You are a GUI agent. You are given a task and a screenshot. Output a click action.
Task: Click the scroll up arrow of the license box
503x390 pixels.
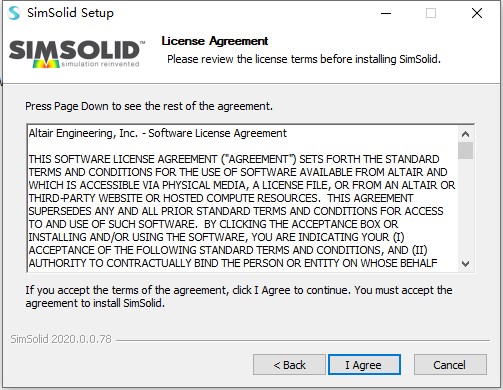click(465, 134)
